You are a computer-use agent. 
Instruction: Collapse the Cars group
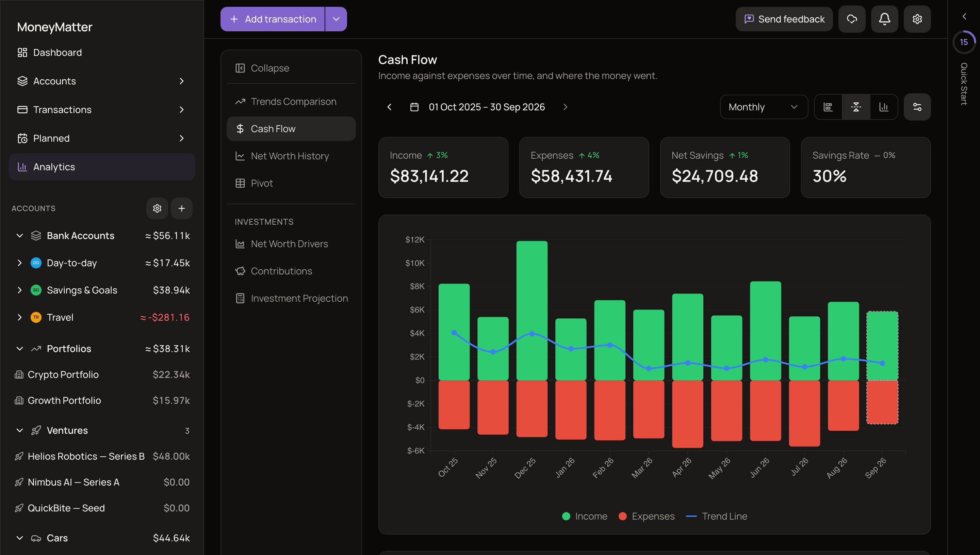point(20,538)
